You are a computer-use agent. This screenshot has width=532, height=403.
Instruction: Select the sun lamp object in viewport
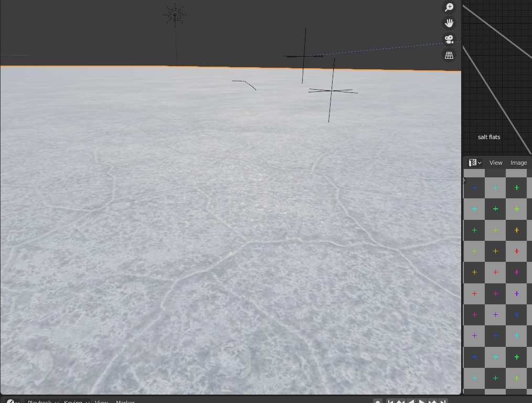[175, 15]
